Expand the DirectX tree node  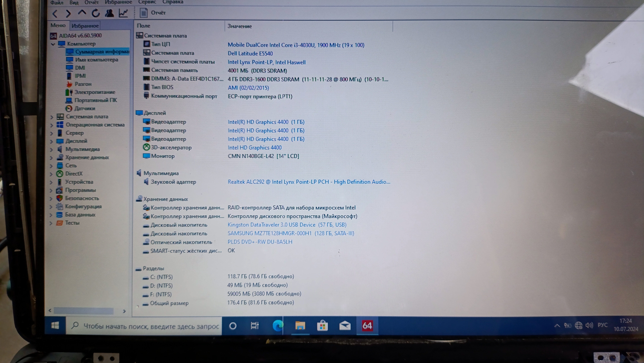51,174
